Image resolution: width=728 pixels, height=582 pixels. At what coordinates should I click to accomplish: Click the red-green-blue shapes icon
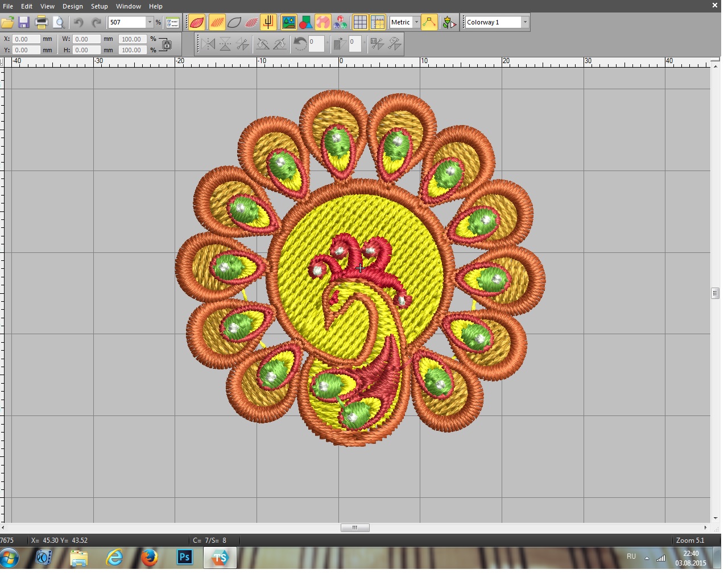(305, 23)
